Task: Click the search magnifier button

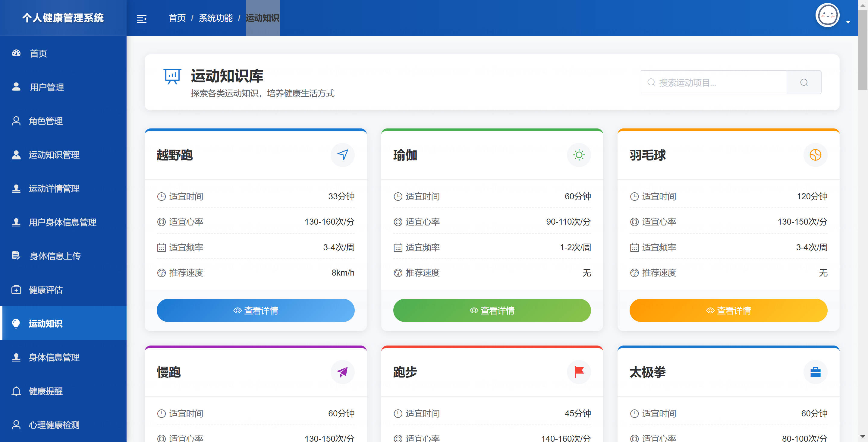Action: pos(804,82)
